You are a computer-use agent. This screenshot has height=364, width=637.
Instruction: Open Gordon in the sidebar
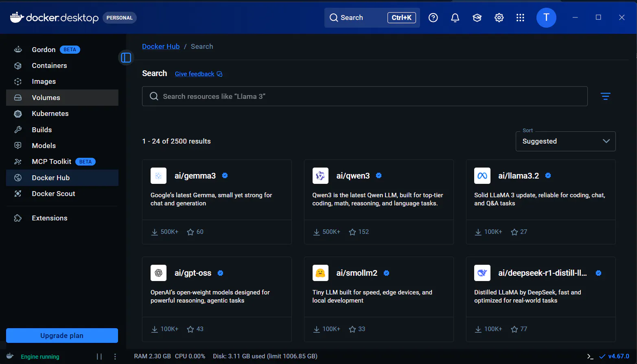(x=62, y=50)
